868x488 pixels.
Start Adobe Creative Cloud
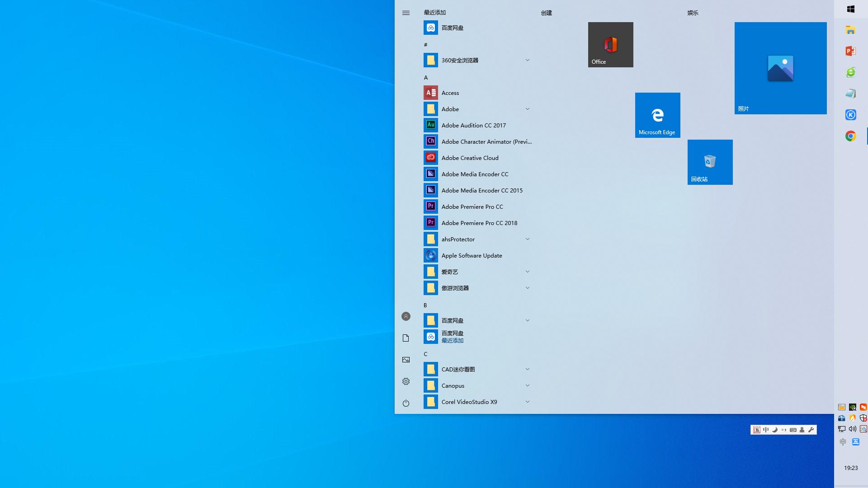[x=470, y=158]
